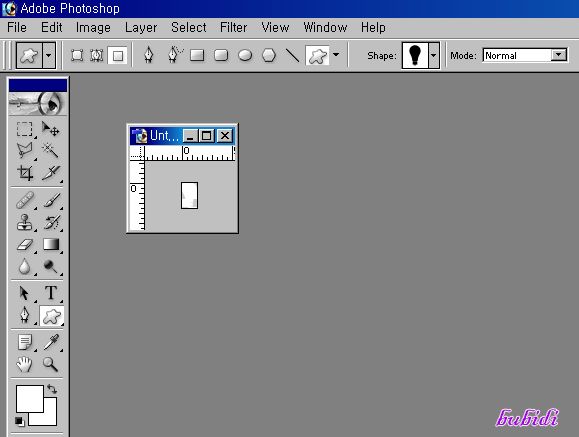
Task: Open the Help menu
Action: (x=373, y=27)
